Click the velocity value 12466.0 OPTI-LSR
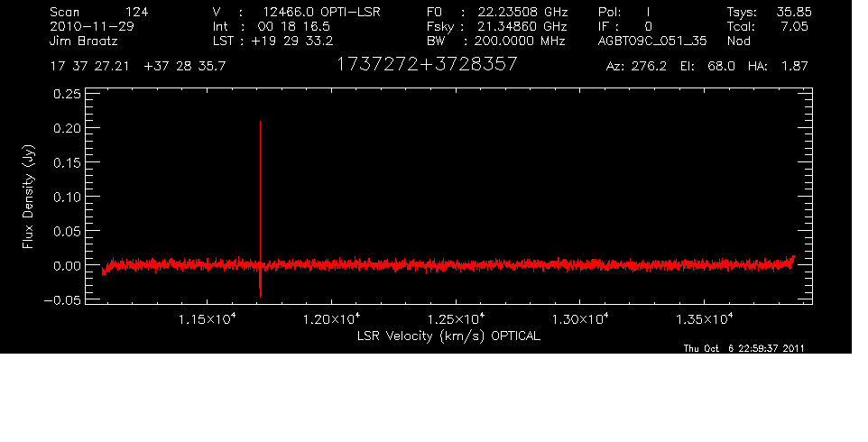 [321, 12]
